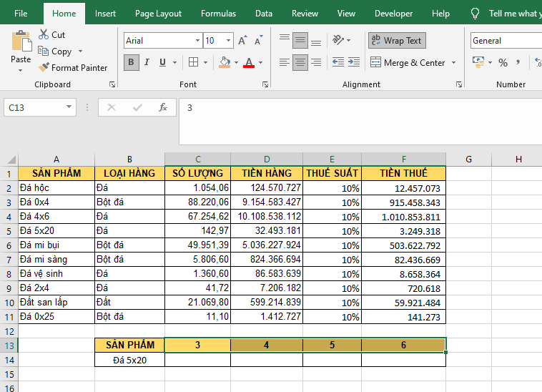Expand the font size dropdown
542x392 pixels.
(x=228, y=41)
